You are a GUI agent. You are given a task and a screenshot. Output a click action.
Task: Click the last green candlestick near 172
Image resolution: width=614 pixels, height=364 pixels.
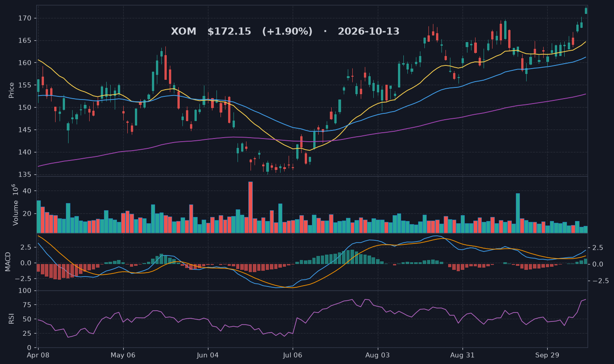[586, 11]
